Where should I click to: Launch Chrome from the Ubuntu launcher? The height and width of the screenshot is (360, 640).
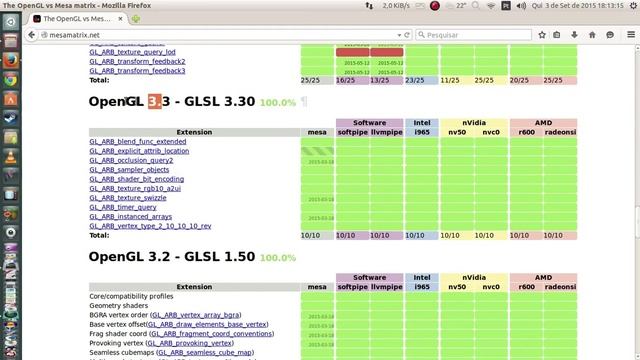point(11,80)
